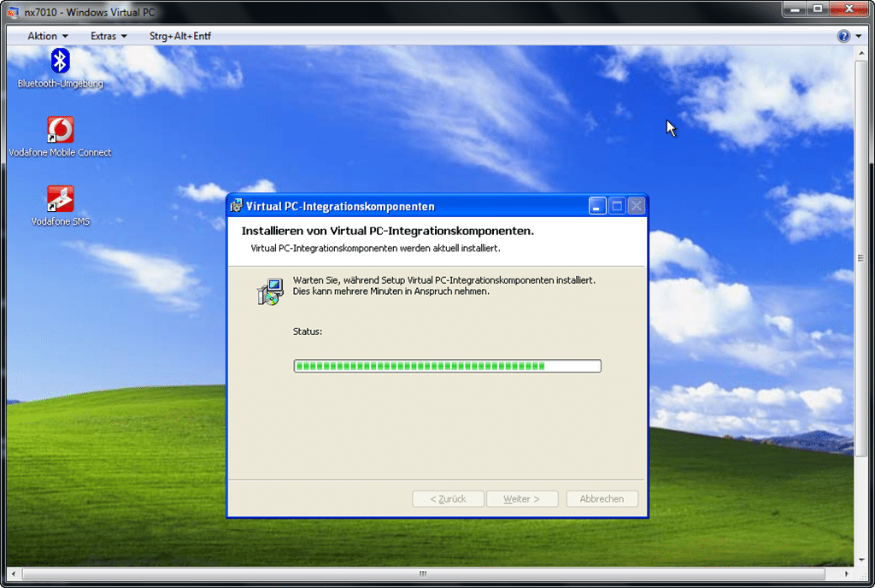This screenshot has height=588, width=875.
Task: Click the subtitle ending in 'werden aktuell installiert.'
Action: 376,248
